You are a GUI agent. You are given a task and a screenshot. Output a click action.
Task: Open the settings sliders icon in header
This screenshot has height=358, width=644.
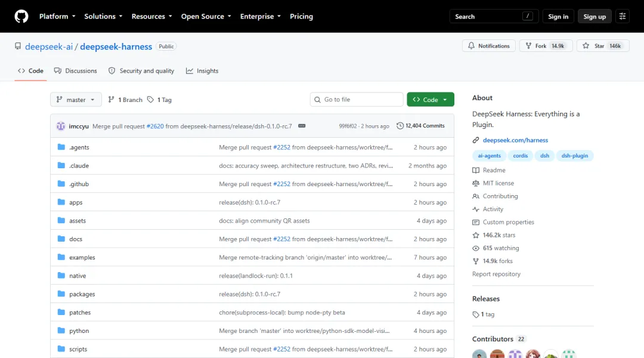coord(622,17)
